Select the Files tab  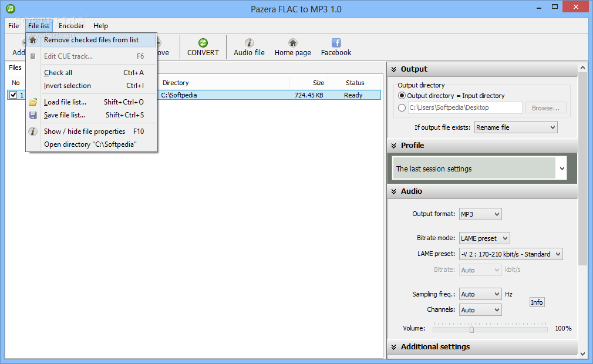point(15,68)
